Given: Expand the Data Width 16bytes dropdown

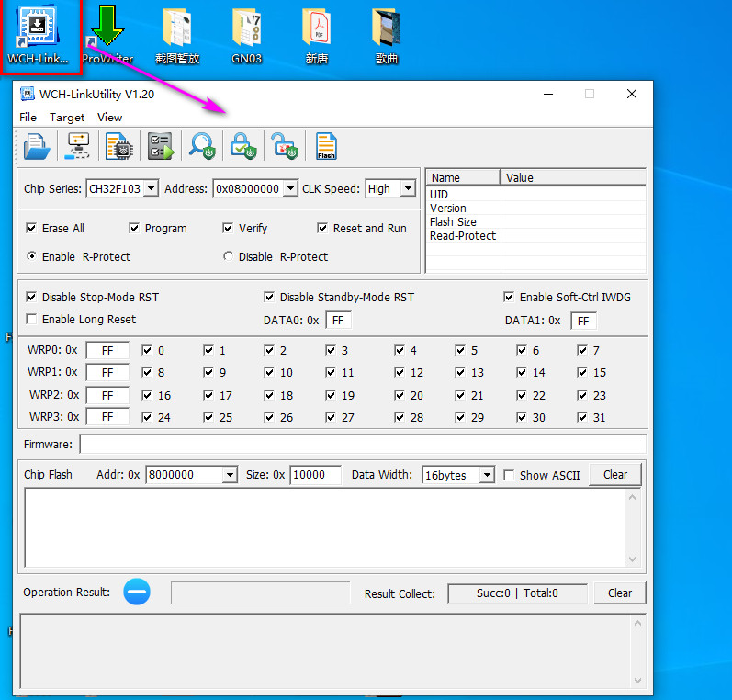Looking at the screenshot, I should (x=487, y=475).
